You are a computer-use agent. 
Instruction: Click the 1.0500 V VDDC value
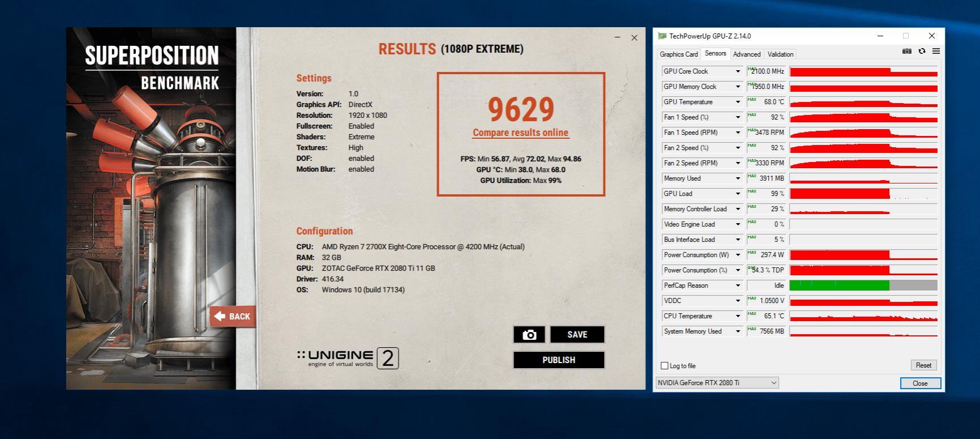tap(766, 301)
